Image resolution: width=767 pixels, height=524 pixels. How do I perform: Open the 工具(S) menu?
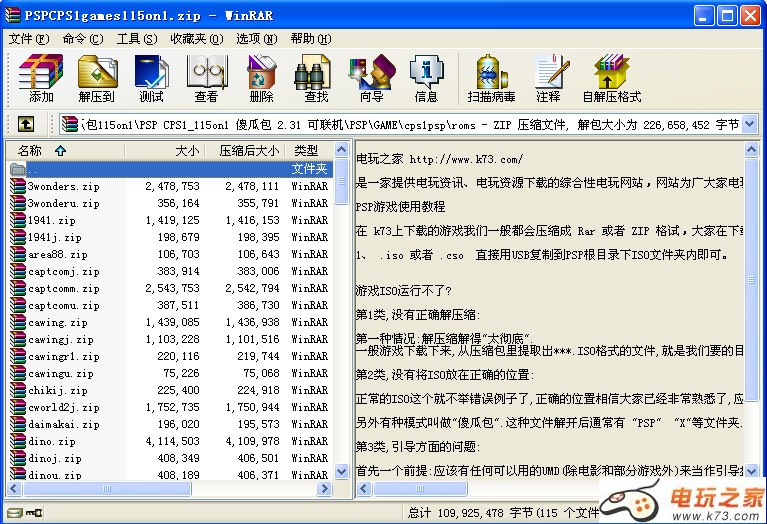tap(137, 38)
